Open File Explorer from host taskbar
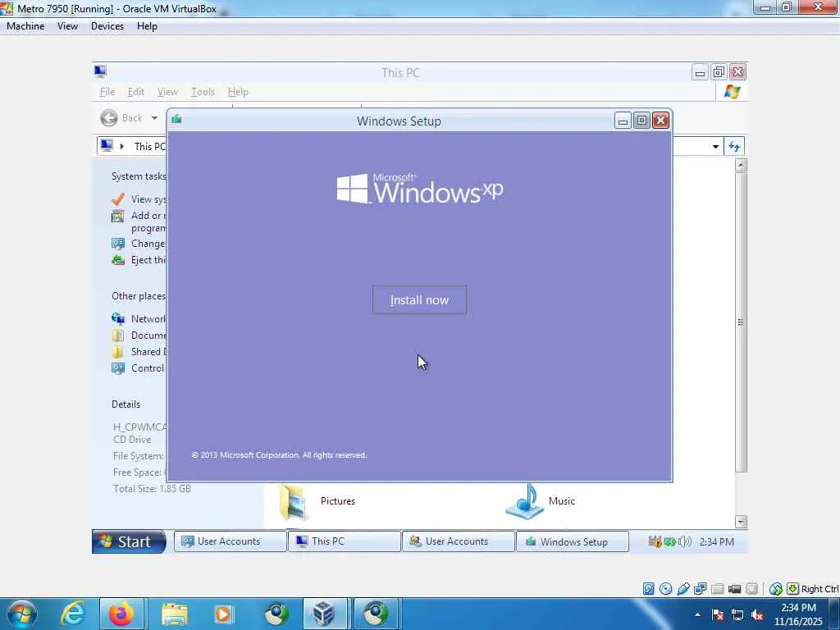This screenshot has height=630, width=840. point(174,614)
